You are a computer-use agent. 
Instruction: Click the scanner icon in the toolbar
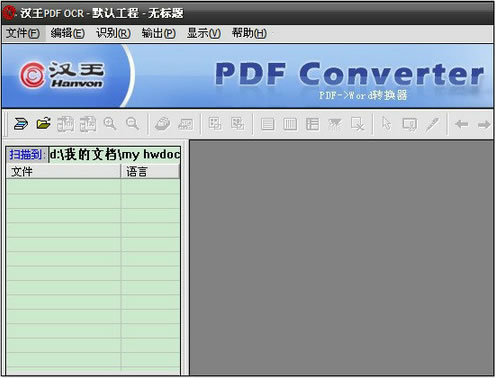[x=21, y=124]
